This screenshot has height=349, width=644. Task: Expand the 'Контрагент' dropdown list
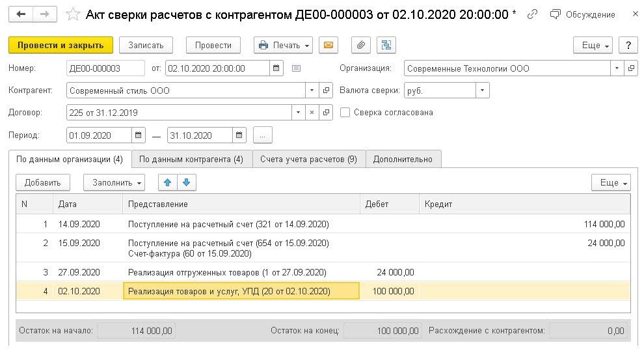coord(312,91)
